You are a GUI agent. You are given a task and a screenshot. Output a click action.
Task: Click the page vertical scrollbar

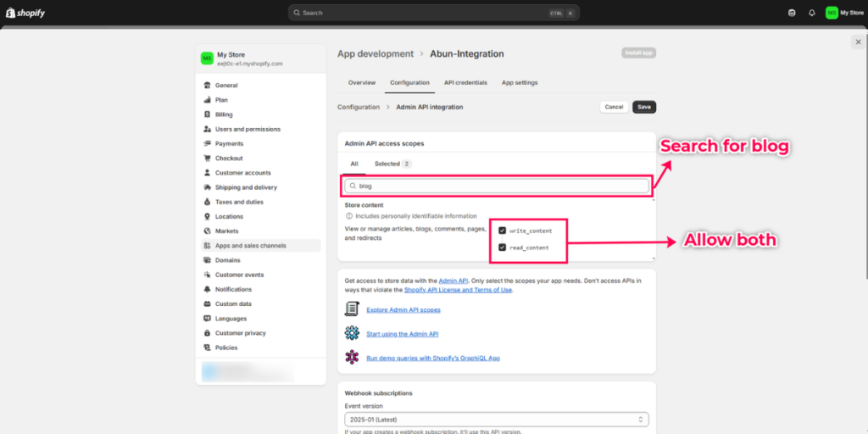tap(865, 155)
